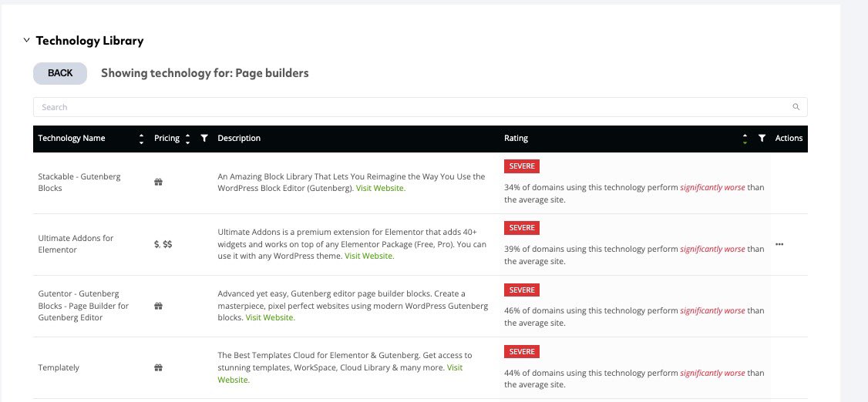Click the BACK button
Screen dimensions: 868x402
pos(60,73)
